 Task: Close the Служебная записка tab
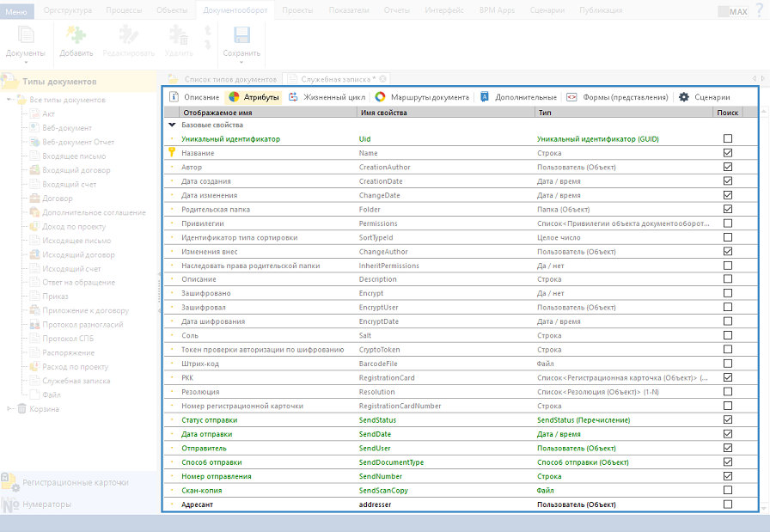coord(383,78)
